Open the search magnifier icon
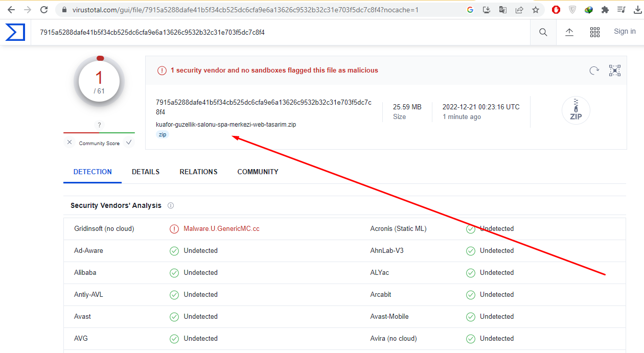Screen dimensions: 644x353 click(543, 32)
